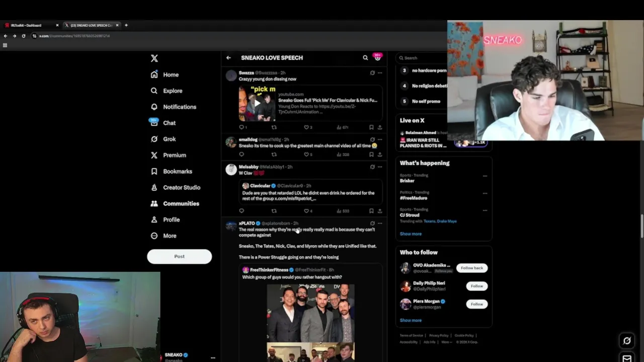Click the Post button
The height and width of the screenshot is (362, 644).
[x=179, y=256]
